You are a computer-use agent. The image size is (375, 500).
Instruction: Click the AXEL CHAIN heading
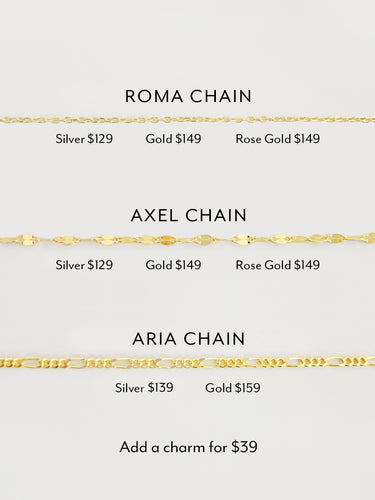tap(189, 215)
